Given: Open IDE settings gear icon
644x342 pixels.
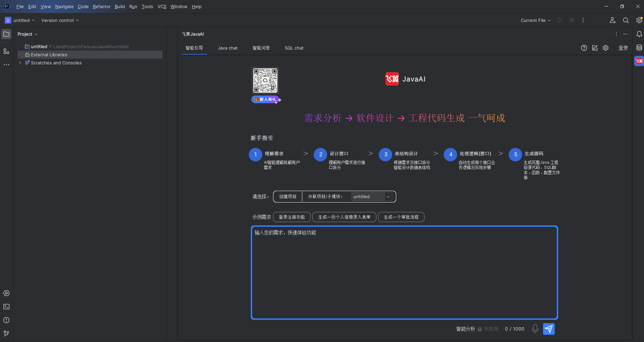Looking at the screenshot, I should click(x=639, y=20).
